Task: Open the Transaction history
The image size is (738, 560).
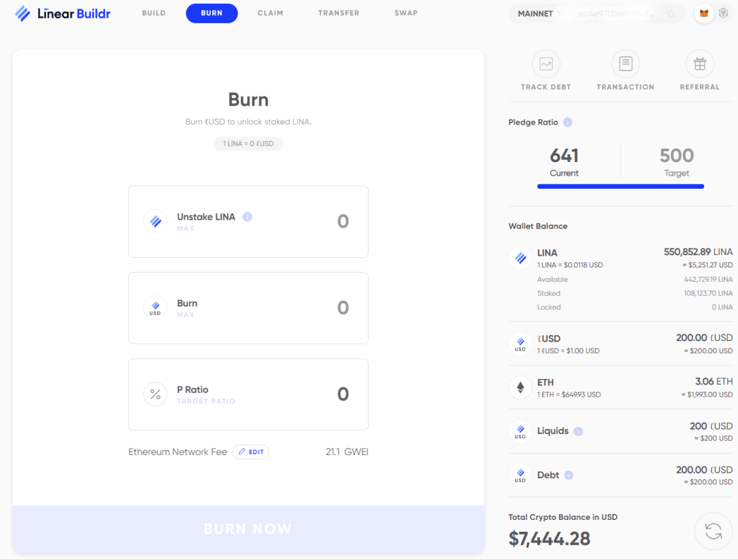Action: (x=625, y=70)
